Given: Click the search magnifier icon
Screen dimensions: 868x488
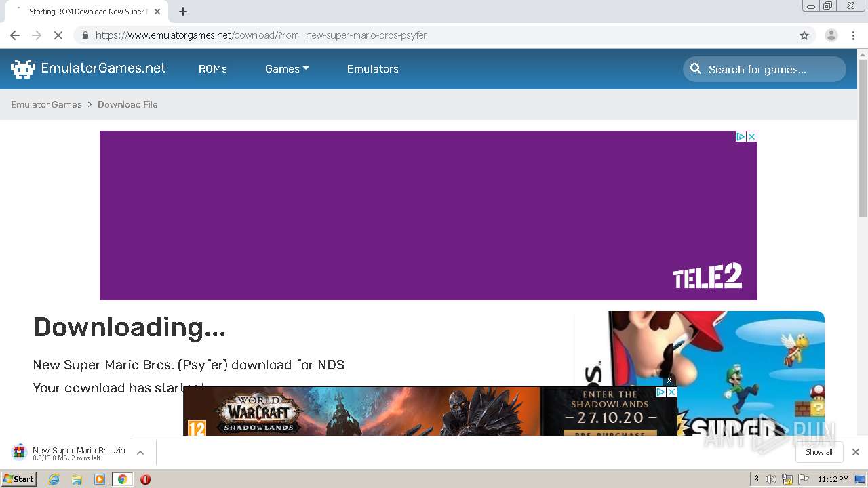Looking at the screenshot, I should tap(696, 68).
